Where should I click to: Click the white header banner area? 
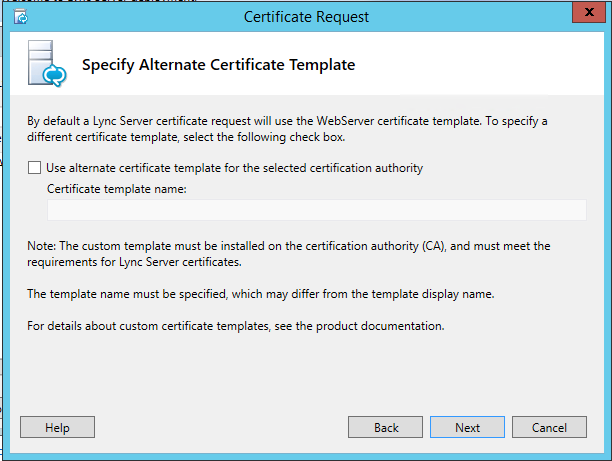click(480, 66)
